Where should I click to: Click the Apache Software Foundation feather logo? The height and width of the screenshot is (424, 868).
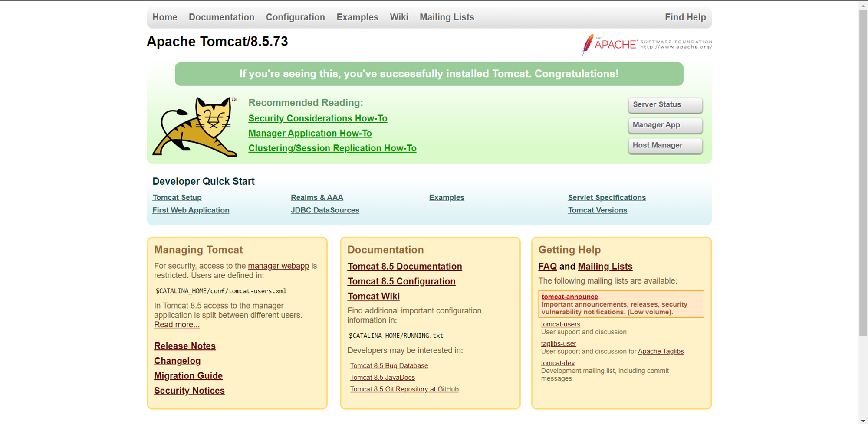[x=647, y=45]
